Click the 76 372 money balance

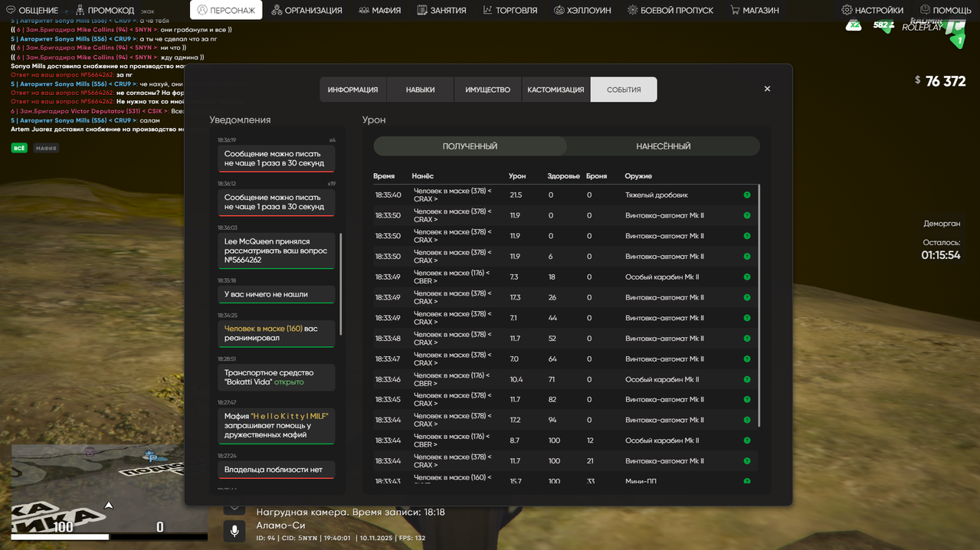[x=946, y=81]
